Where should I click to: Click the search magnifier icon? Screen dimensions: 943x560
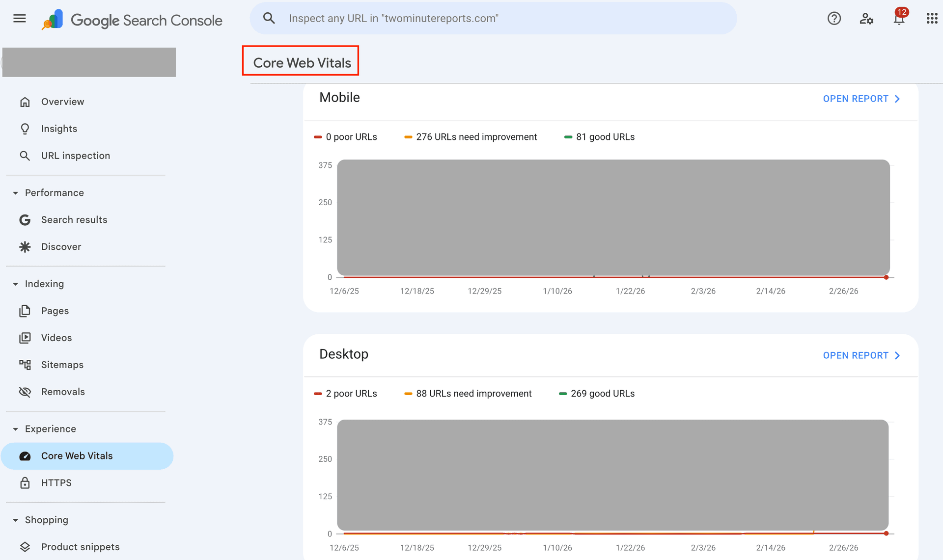[x=269, y=19]
